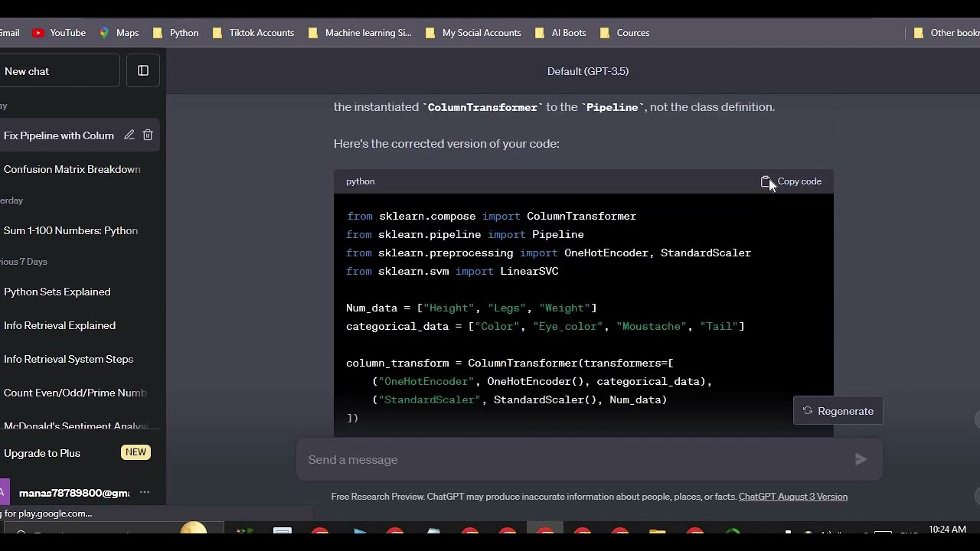Open the Confusion Matrix Breakdown chat
The width and height of the screenshot is (980, 551).
(x=72, y=169)
